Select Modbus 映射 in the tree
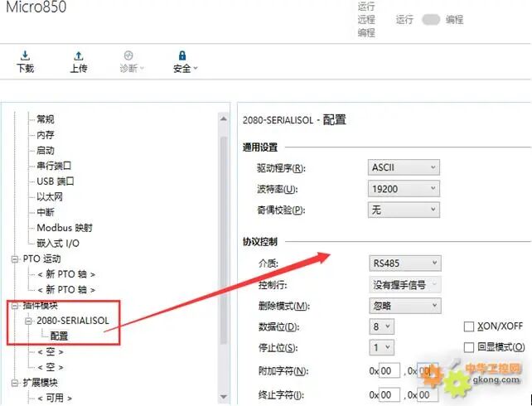 [65, 228]
